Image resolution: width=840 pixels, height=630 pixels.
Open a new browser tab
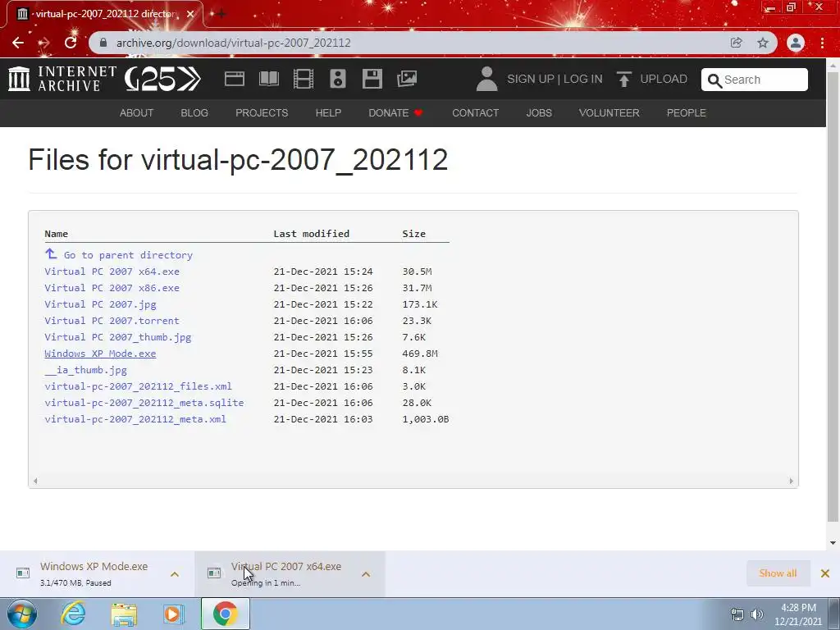pyautogui.click(x=221, y=13)
